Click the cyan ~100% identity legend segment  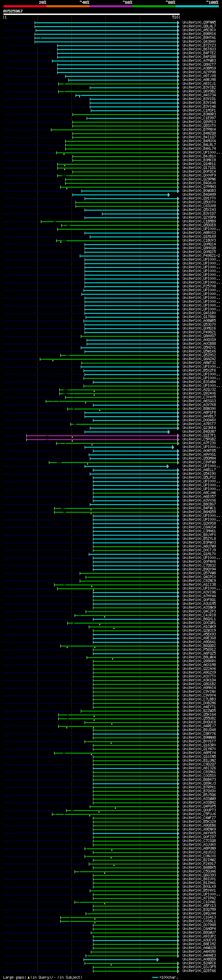coord(197,6)
